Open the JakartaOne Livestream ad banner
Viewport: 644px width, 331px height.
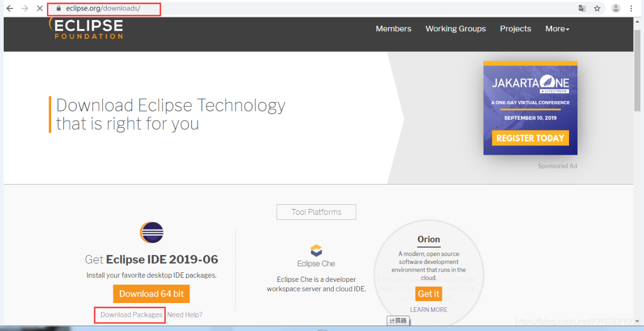point(530,108)
